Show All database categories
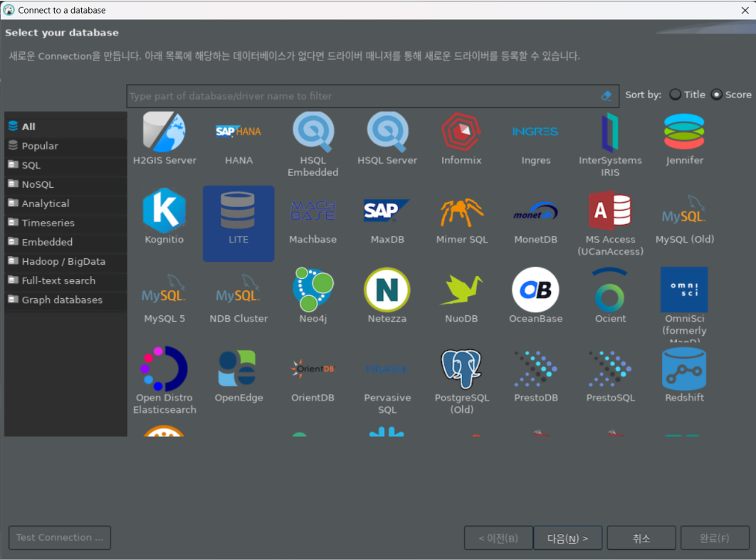Viewport: 756px width, 560px height. tap(65, 126)
